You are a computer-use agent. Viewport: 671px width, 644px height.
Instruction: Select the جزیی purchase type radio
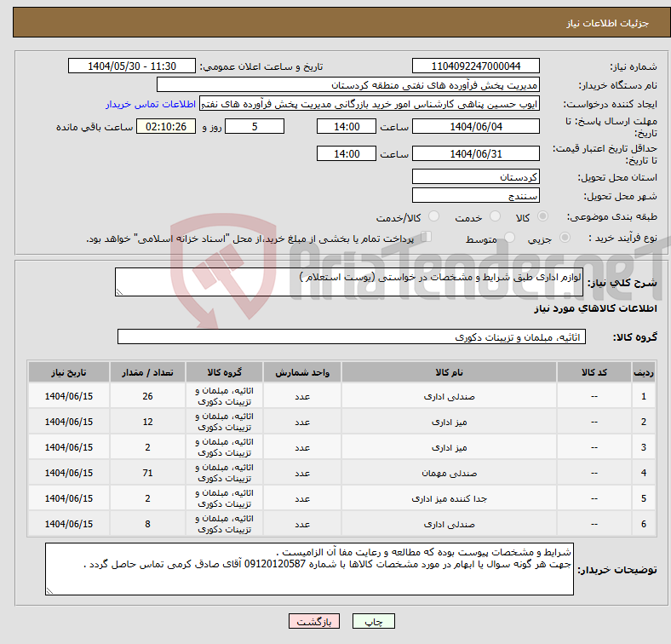tap(565, 237)
